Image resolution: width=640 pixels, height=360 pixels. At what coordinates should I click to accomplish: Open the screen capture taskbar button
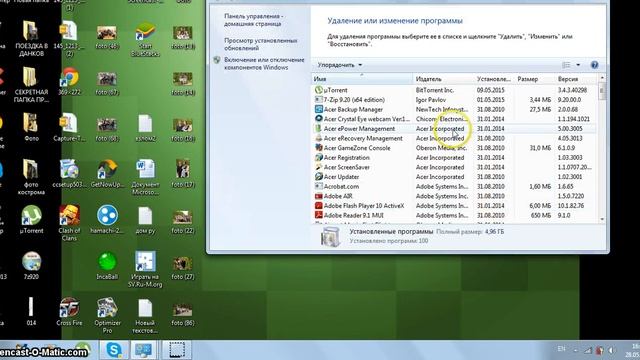[x=177, y=350]
